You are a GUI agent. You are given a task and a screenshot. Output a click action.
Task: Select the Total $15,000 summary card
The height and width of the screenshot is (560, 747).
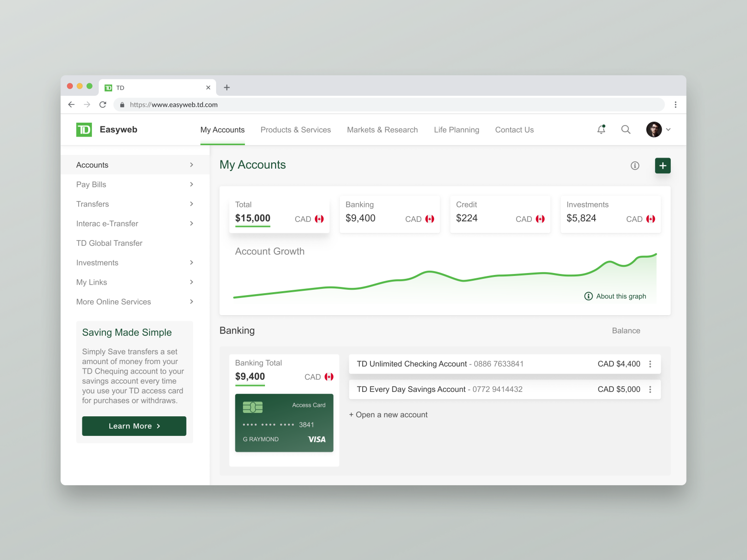(279, 214)
